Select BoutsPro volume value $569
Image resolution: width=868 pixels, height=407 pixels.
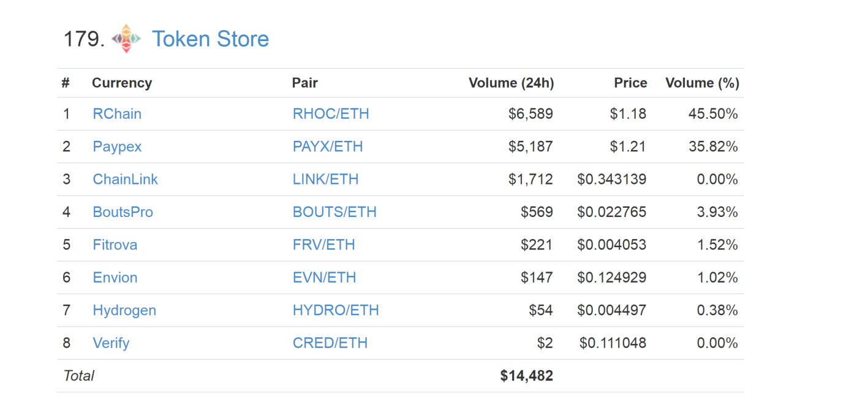coord(537,212)
